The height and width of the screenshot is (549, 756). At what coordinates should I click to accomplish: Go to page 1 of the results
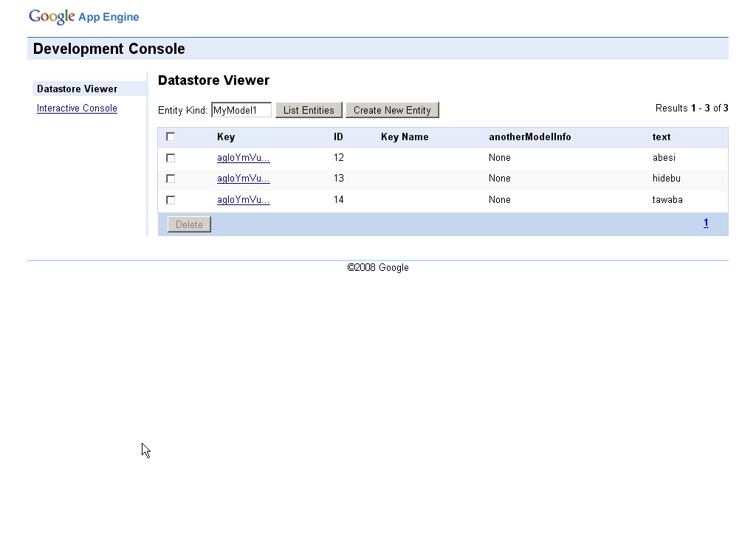[706, 223]
